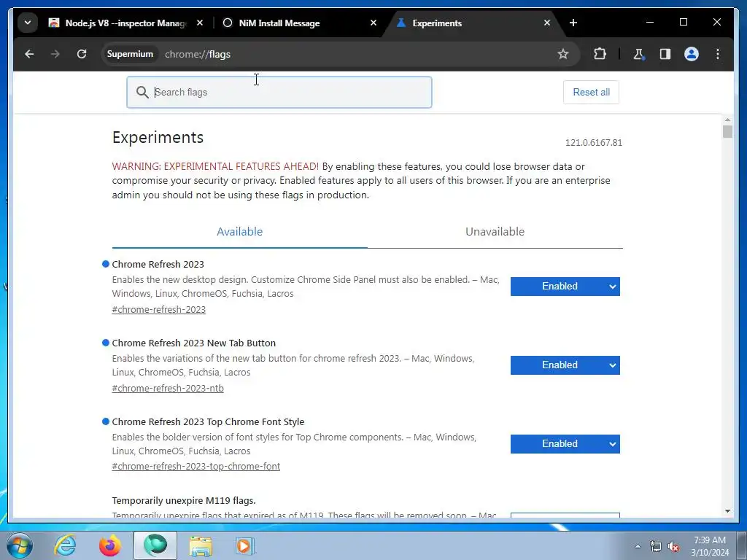Toggle the side panel icon
The width and height of the screenshot is (747, 560).
click(x=665, y=54)
